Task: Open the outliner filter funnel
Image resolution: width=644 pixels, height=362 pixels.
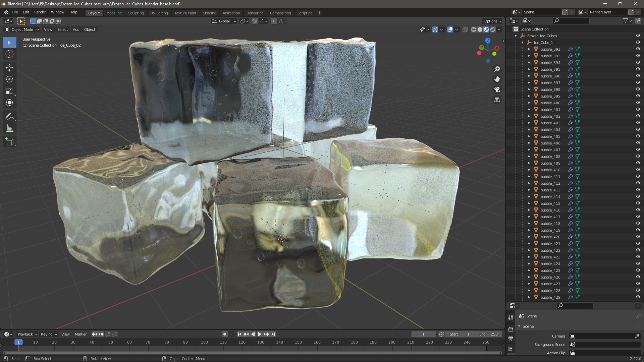Action: coord(626,21)
